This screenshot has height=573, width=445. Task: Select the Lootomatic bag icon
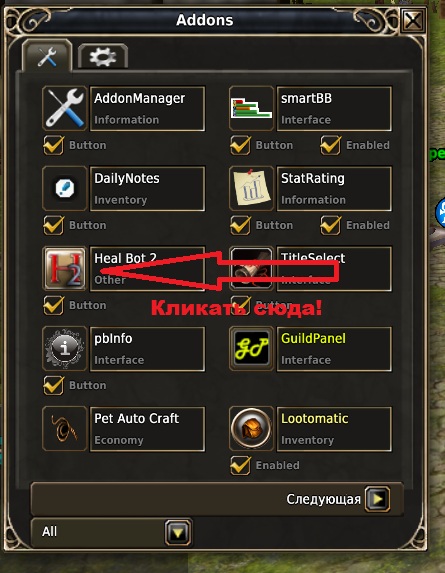(x=251, y=429)
